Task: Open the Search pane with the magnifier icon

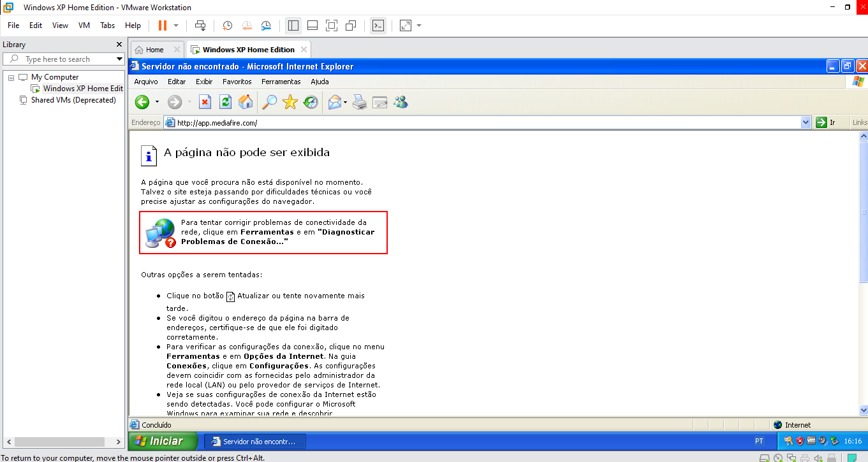Action: pyautogui.click(x=270, y=102)
